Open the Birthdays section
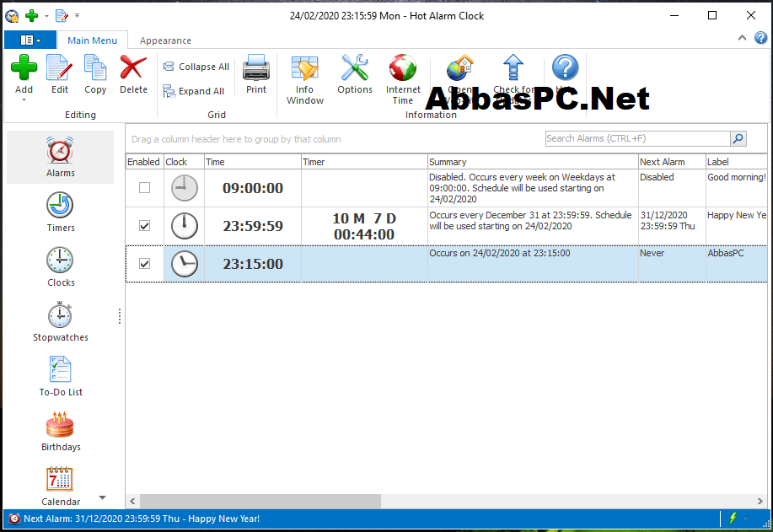 [60, 432]
